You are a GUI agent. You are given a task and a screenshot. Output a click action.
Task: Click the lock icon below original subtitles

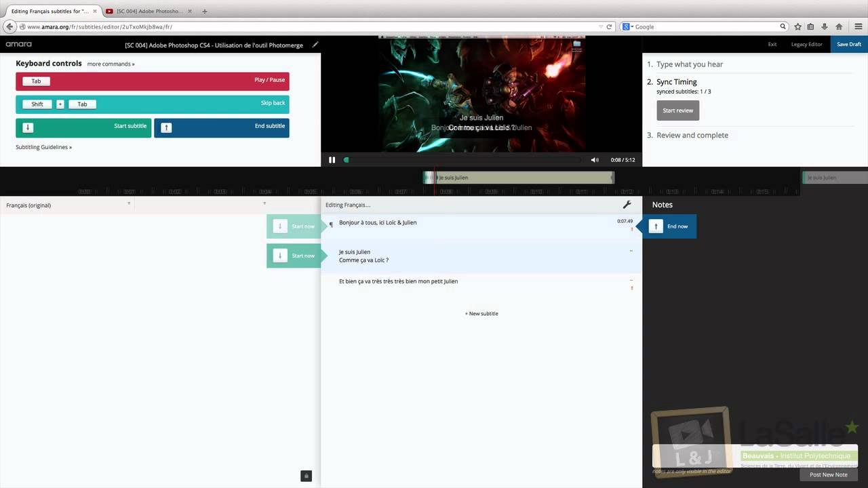point(306,476)
